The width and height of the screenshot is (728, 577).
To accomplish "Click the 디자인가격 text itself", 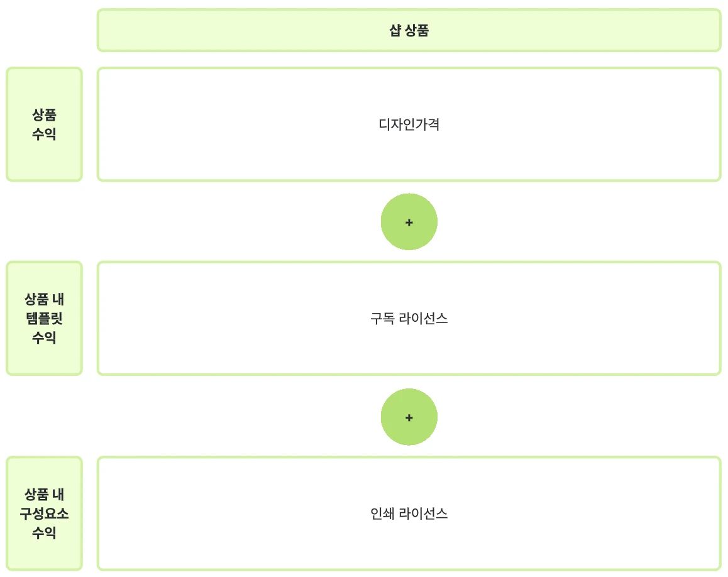I will point(409,124).
